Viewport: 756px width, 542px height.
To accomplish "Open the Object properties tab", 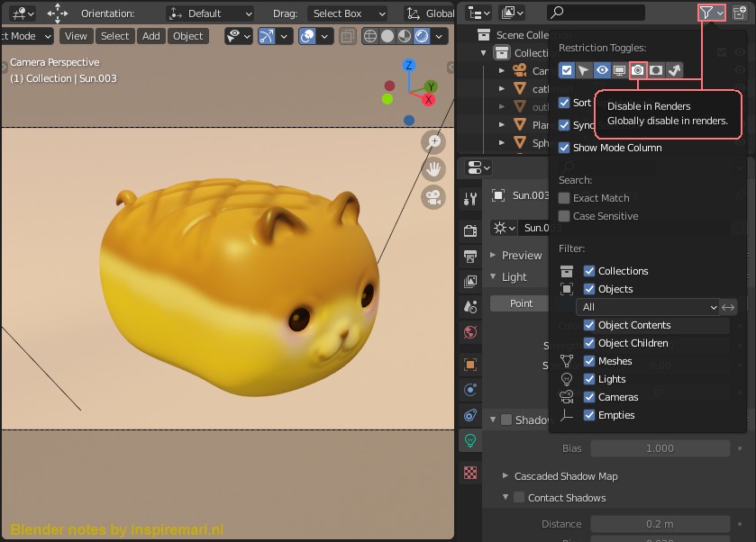I will tap(469, 363).
